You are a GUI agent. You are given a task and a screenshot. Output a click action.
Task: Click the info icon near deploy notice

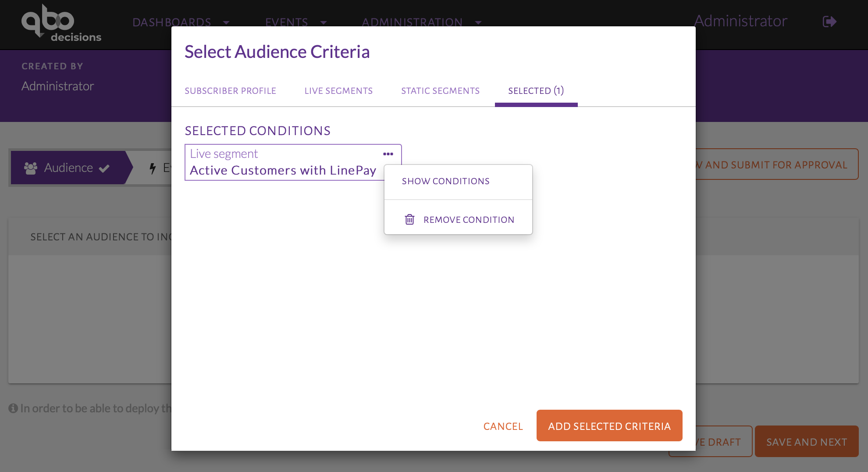(x=13, y=408)
